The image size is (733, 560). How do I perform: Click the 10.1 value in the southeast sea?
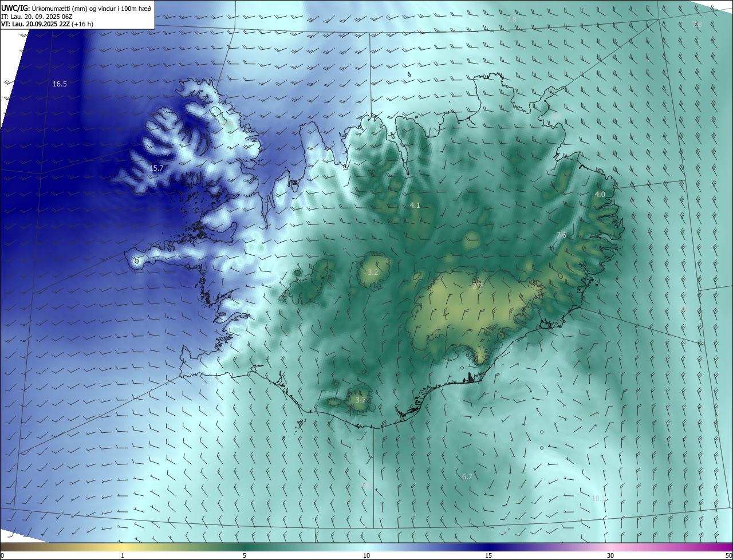[x=598, y=498]
